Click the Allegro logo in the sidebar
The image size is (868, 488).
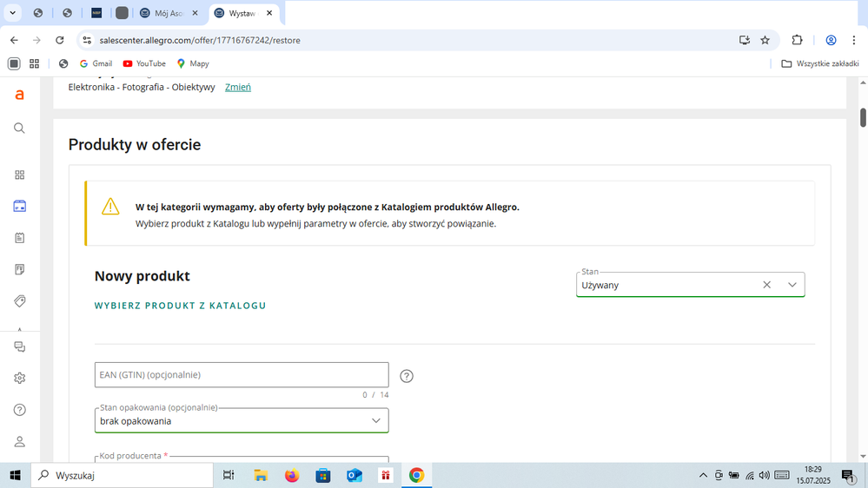[x=19, y=95]
